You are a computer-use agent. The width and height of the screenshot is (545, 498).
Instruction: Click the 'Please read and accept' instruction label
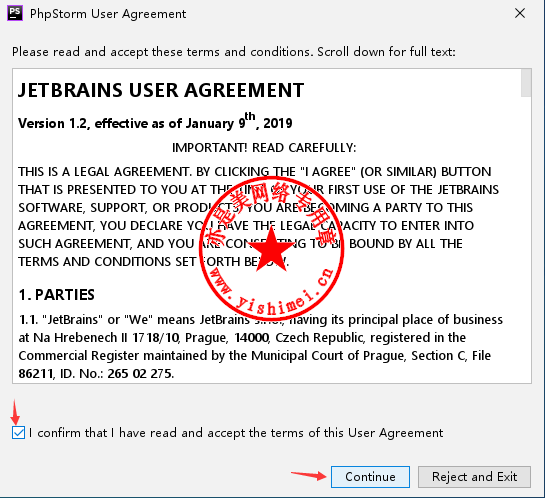pos(234,52)
